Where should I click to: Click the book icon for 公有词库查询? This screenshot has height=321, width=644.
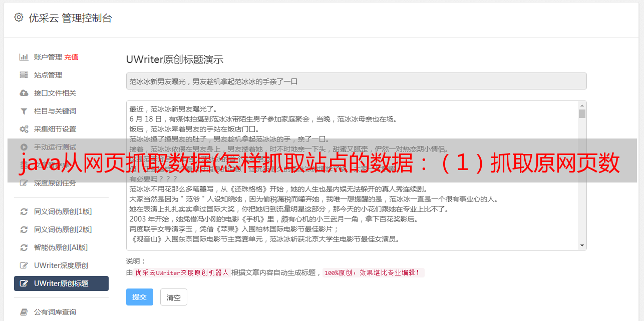24,312
